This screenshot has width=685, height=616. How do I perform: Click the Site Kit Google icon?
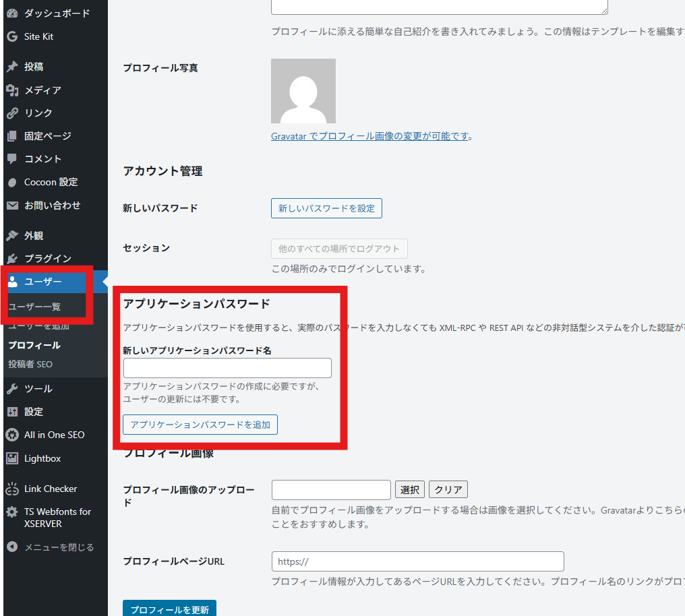click(11, 36)
